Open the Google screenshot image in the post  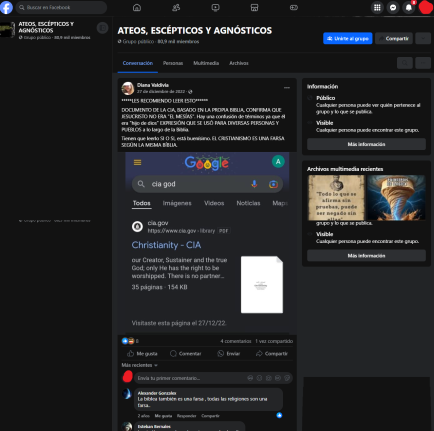pyautogui.click(x=207, y=243)
